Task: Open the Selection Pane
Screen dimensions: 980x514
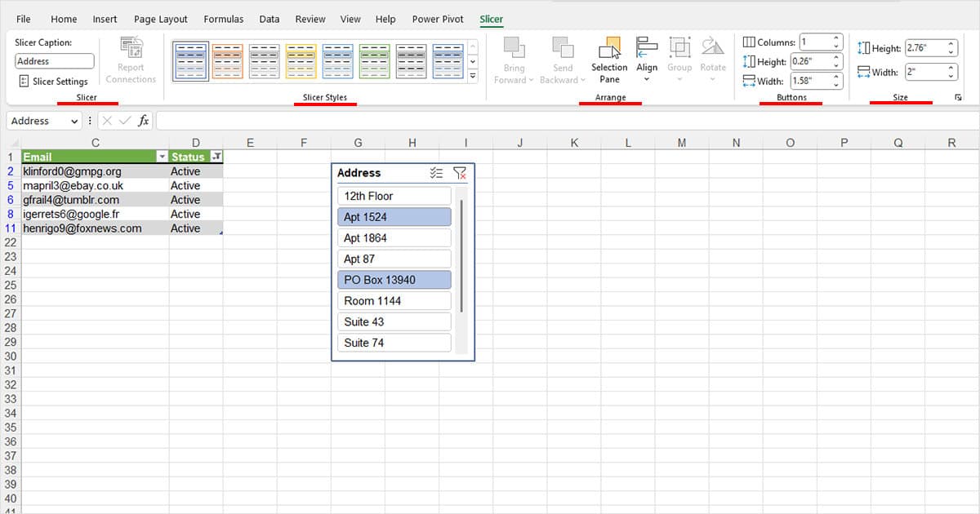Action: click(x=608, y=59)
